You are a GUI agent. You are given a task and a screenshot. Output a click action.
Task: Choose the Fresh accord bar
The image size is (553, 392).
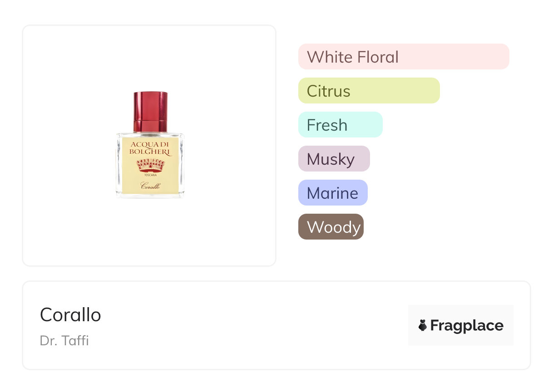(340, 125)
